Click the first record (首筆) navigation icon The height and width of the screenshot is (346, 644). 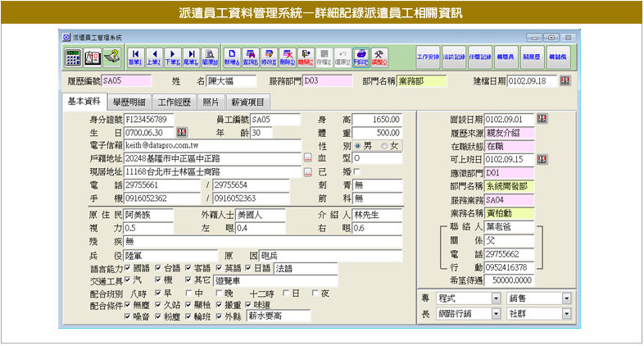(135, 57)
